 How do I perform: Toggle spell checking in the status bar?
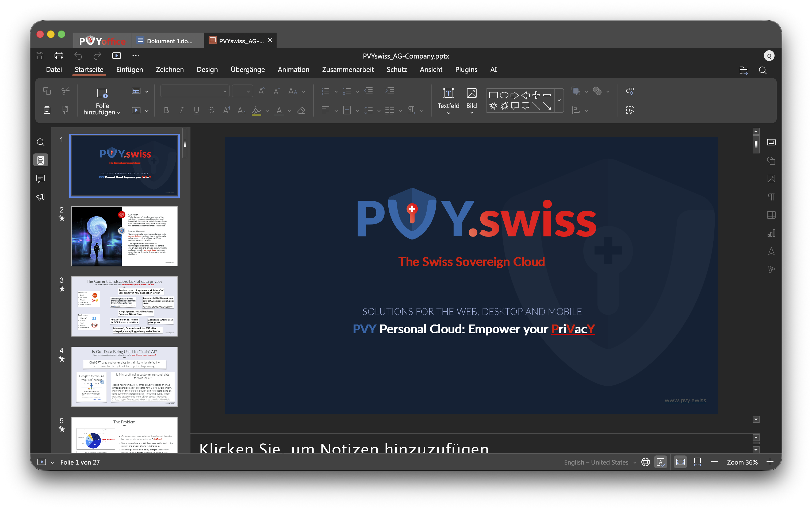pyautogui.click(x=661, y=462)
